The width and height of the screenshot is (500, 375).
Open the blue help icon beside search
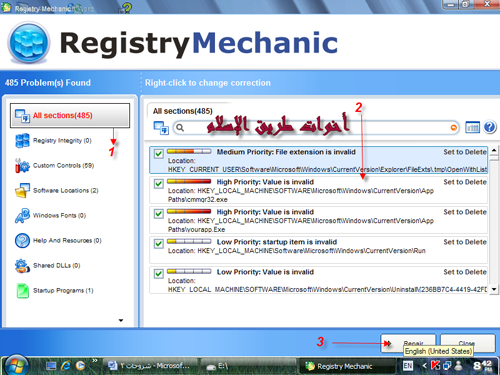[490, 127]
